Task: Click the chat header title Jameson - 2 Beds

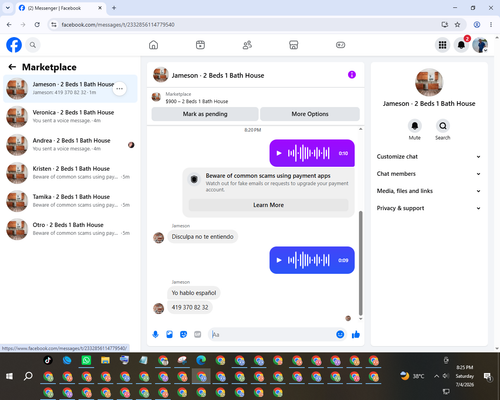Action: point(218,76)
